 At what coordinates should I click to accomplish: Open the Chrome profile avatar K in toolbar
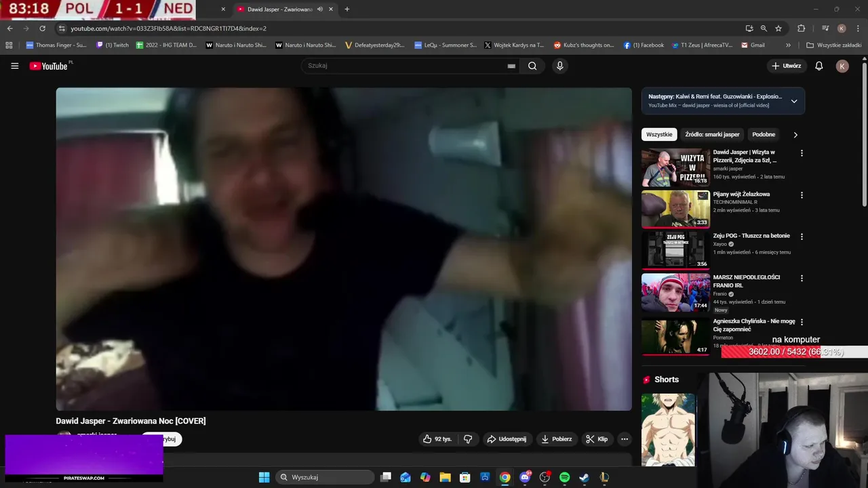click(x=842, y=28)
